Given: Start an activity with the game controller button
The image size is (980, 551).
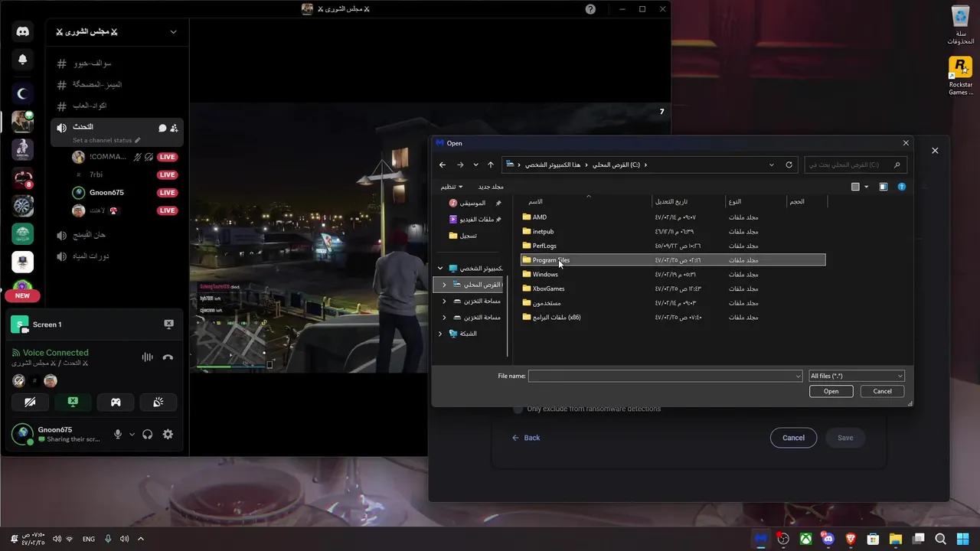Looking at the screenshot, I should point(116,402).
